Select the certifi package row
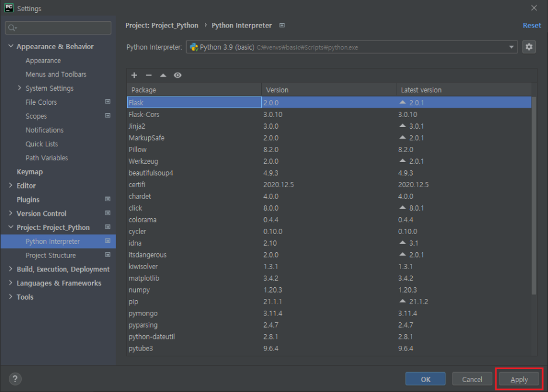This screenshot has height=392, width=548. pyautogui.click(x=329, y=184)
